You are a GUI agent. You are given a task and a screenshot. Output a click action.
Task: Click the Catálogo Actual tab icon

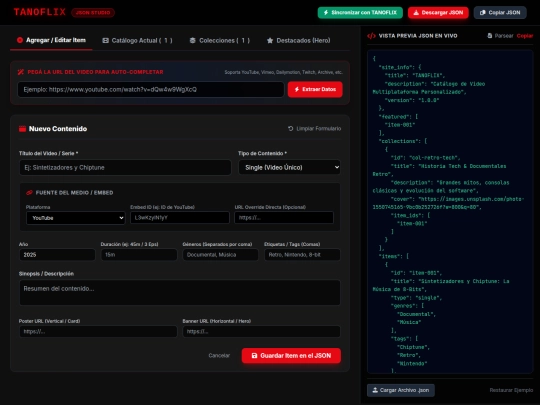pyautogui.click(x=105, y=41)
